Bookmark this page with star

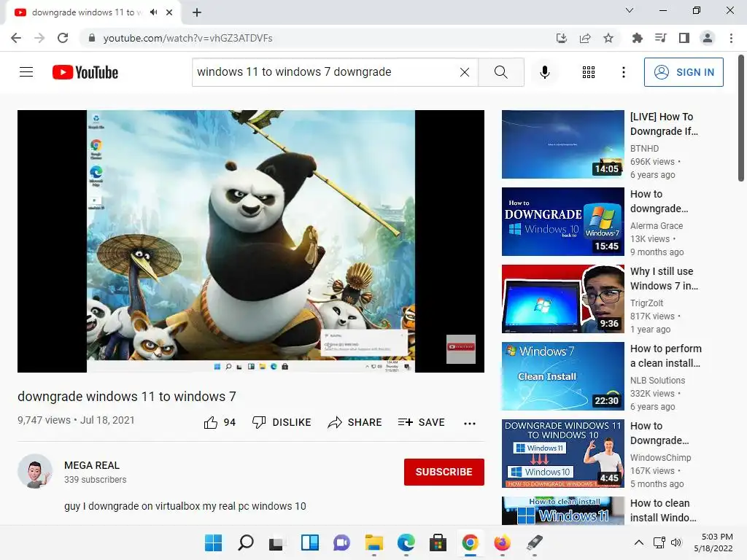[x=608, y=38]
